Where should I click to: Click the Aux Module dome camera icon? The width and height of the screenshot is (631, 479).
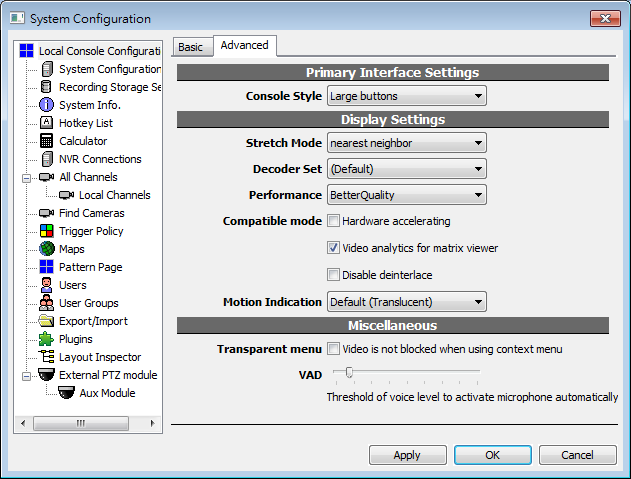(66, 392)
